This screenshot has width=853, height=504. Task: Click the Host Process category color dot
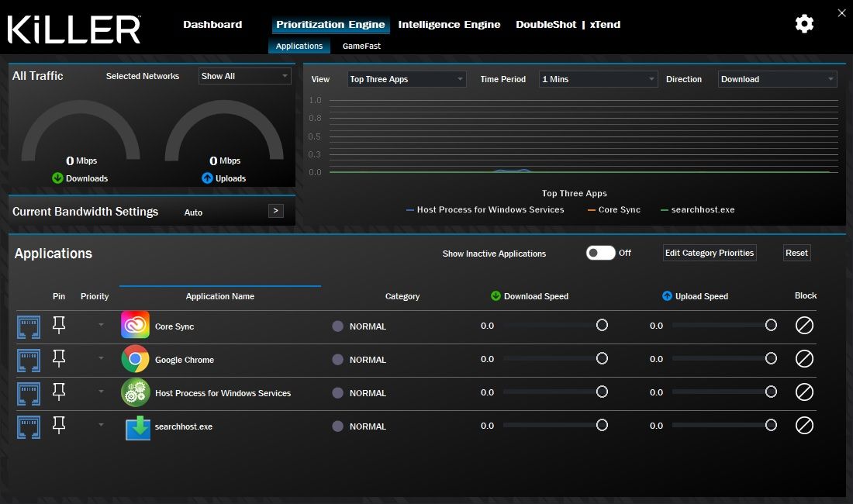(x=338, y=393)
